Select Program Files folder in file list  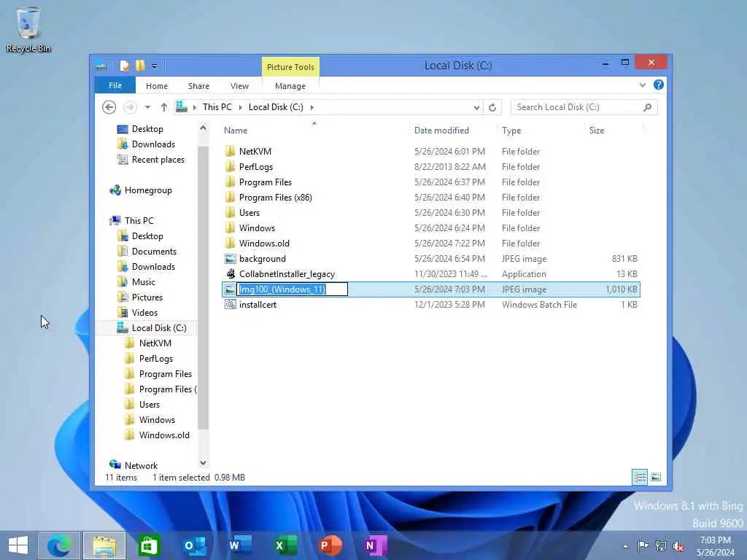[266, 182]
